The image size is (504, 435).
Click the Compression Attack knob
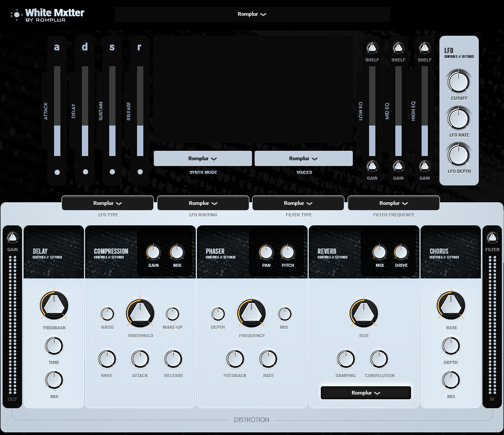pyautogui.click(x=140, y=359)
